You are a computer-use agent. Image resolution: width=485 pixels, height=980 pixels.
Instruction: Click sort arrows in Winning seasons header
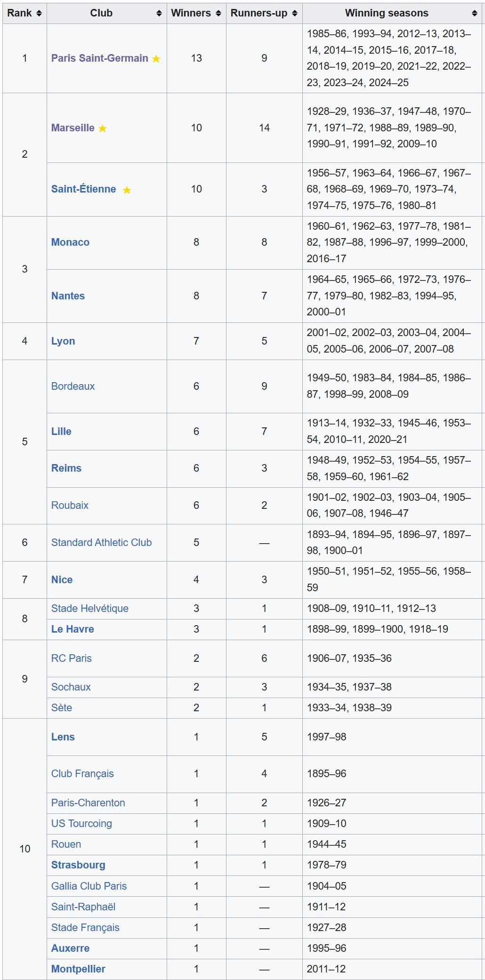(x=475, y=14)
